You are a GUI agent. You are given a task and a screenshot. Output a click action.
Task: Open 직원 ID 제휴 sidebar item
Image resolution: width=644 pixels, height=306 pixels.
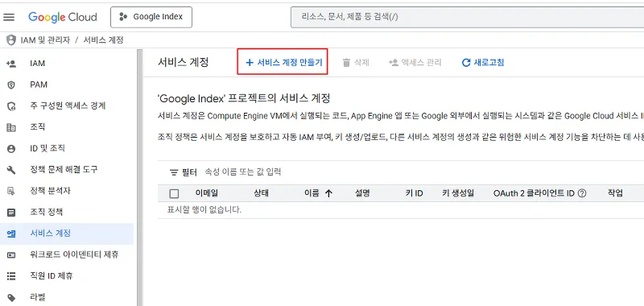pos(52,275)
